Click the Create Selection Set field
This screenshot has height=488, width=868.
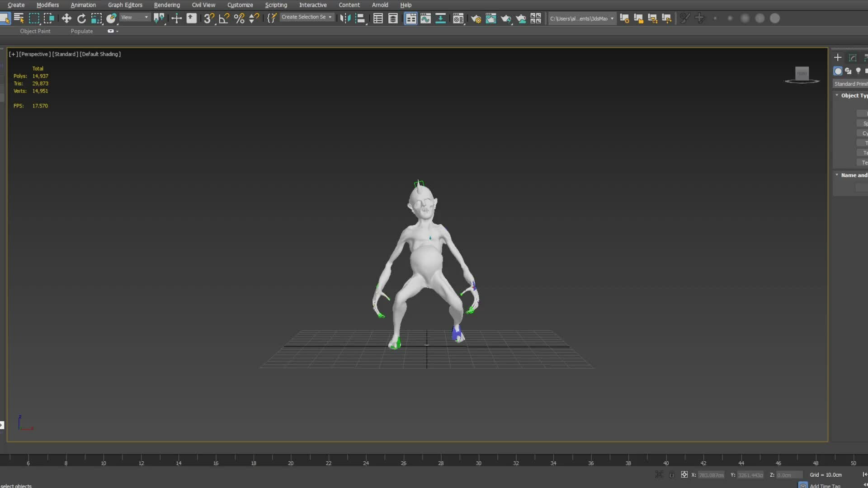click(x=303, y=17)
